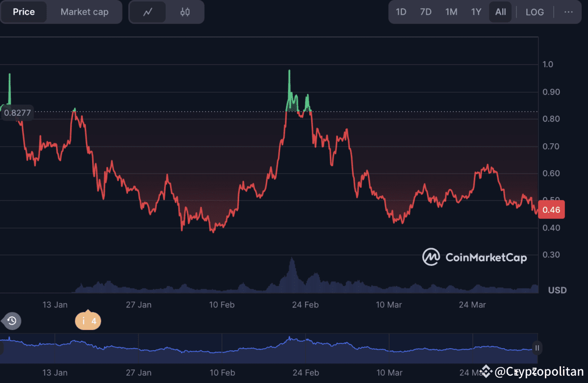Click the 24 Feb axis label
588x383 pixels.
click(x=305, y=305)
